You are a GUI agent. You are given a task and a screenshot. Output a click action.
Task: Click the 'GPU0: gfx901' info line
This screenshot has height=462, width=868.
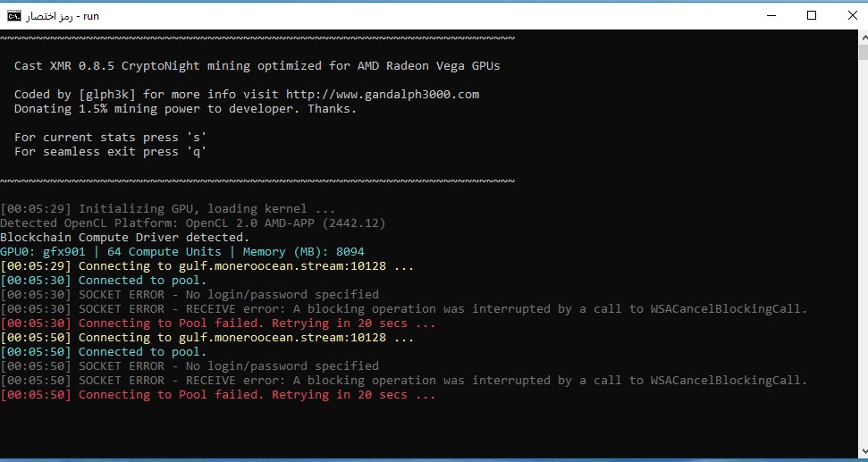point(182,252)
